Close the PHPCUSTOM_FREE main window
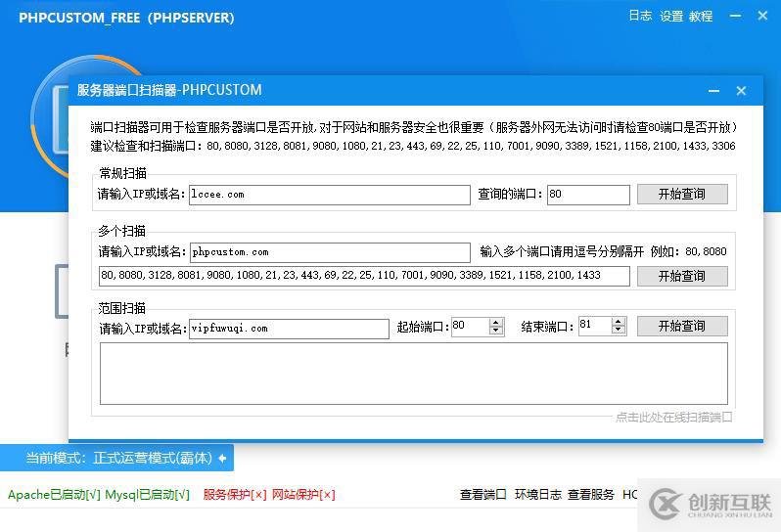The width and height of the screenshot is (781, 532). click(762, 16)
